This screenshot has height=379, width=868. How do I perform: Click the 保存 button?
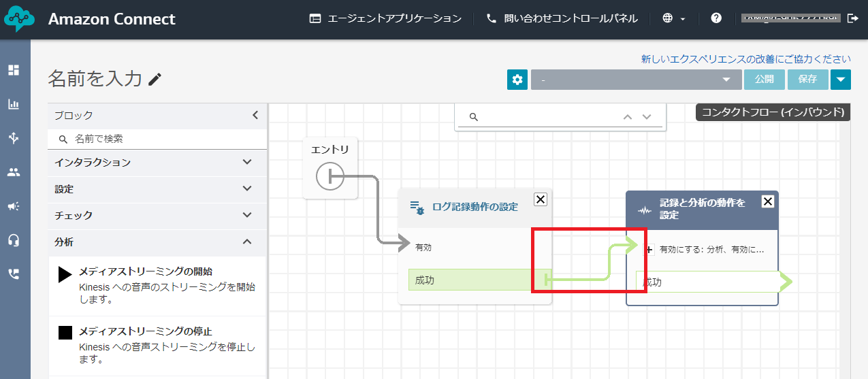(808, 80)
